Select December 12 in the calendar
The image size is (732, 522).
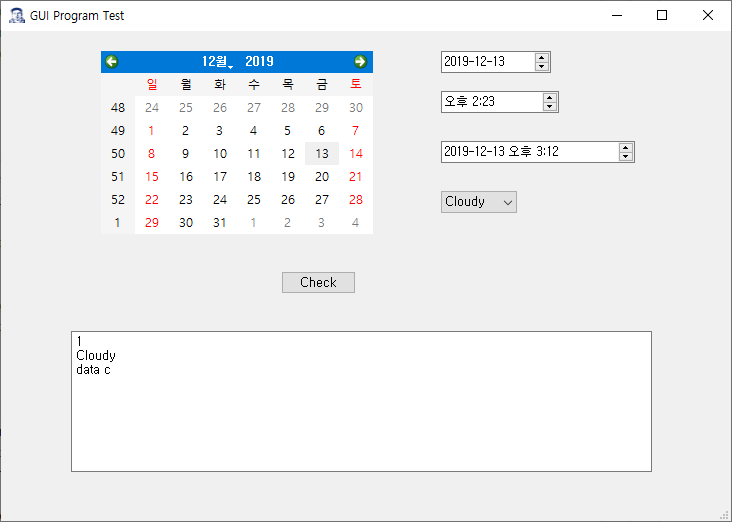[x=288, y=154]
